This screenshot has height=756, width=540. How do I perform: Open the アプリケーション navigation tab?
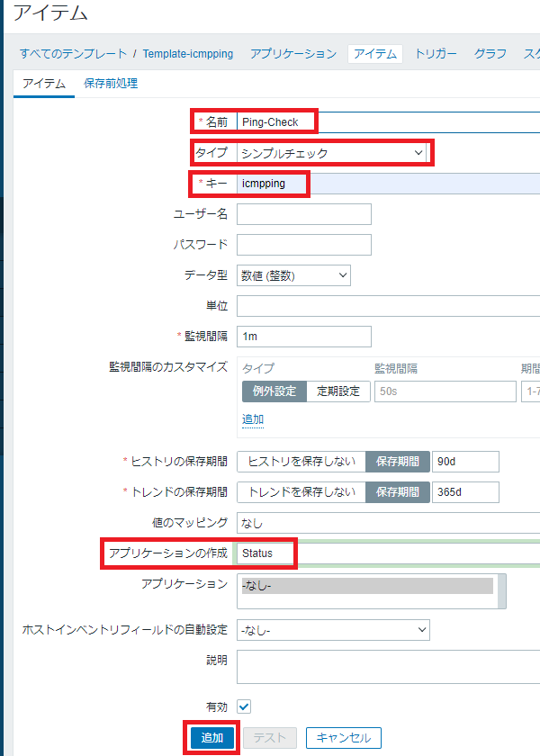click(293, 54)
